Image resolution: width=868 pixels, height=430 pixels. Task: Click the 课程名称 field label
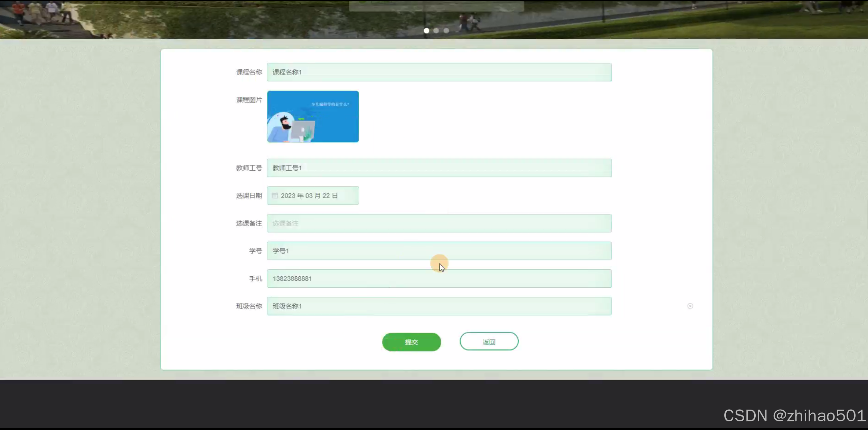click(x=249, y=72)
